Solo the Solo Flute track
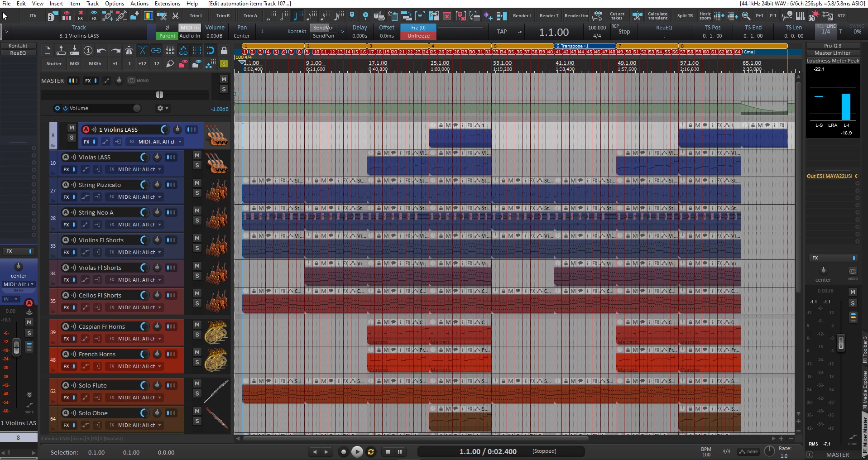The image size is (868, 460). coord(197,393)
